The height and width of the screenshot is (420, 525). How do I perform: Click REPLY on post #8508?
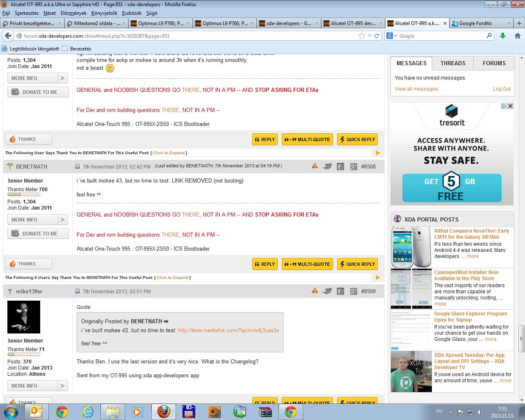coord(265,264)
